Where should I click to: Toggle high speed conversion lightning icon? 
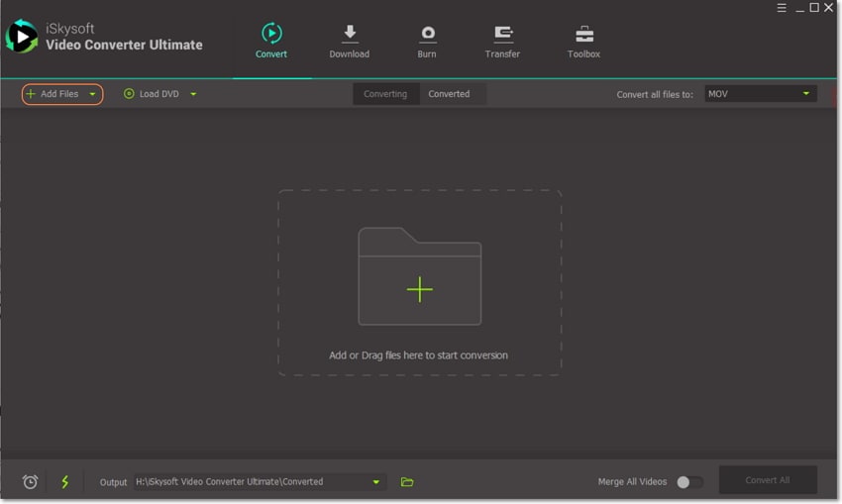pyautogui.click(x=65, y=482)
